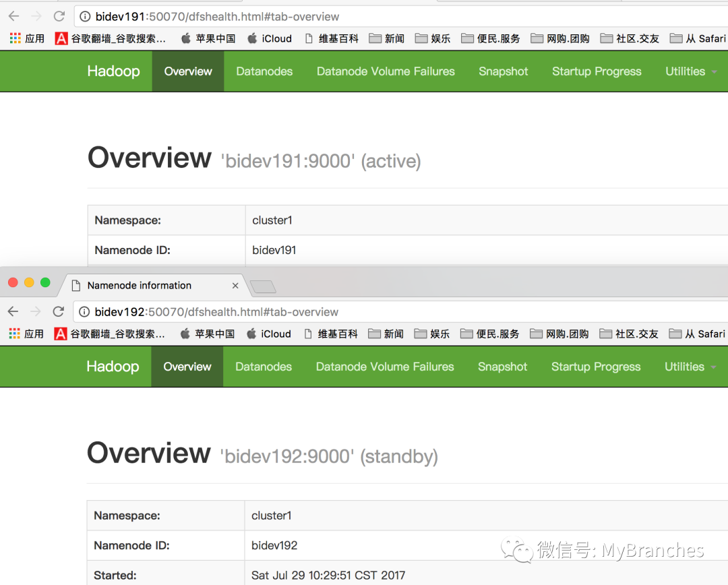728x585 pixels.
Task: Select the Overview tab in the bidev192 page
Action: click(187, 367)
